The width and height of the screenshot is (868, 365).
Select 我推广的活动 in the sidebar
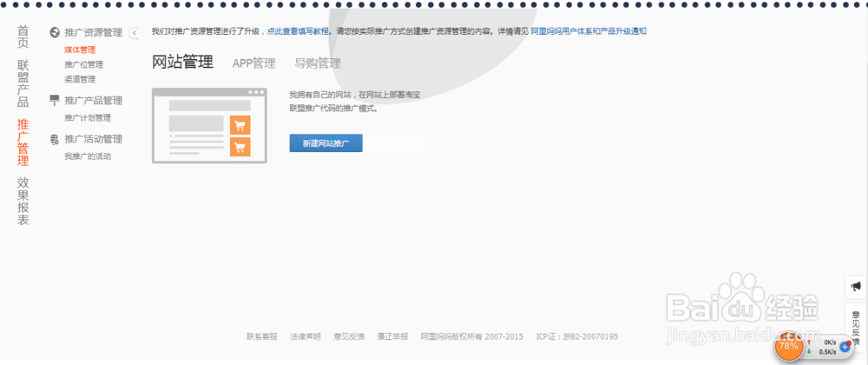pos(88,156)
